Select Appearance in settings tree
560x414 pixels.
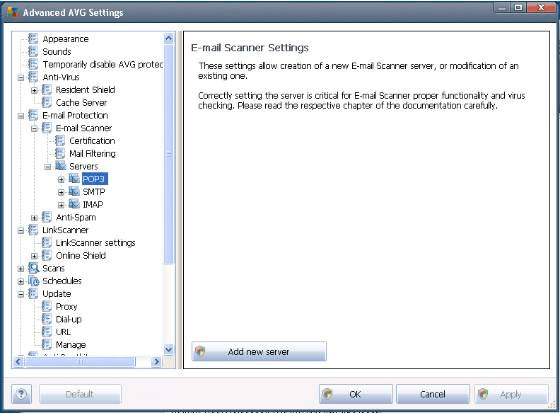click(x=65, y=39)
